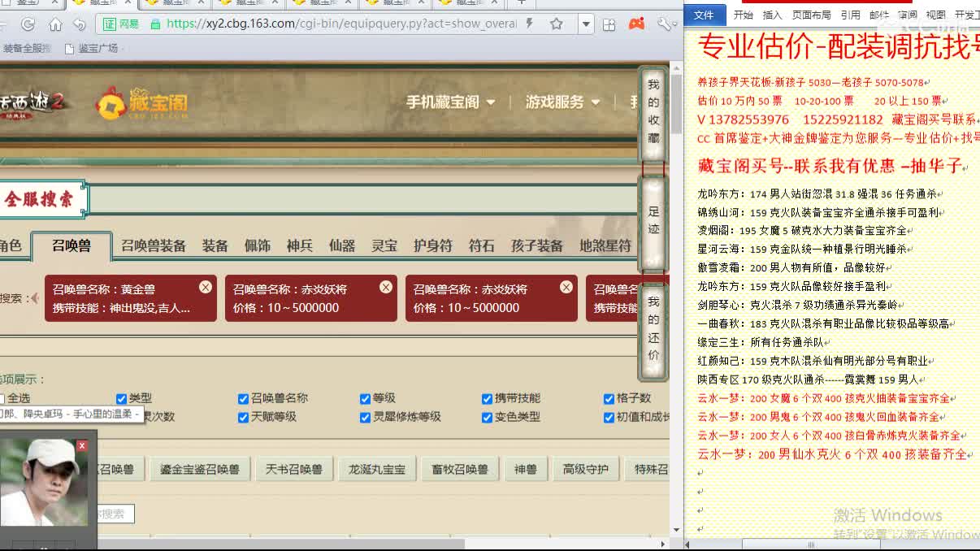Close the music player album popup
980x551 pixels.
click(81, 445)
